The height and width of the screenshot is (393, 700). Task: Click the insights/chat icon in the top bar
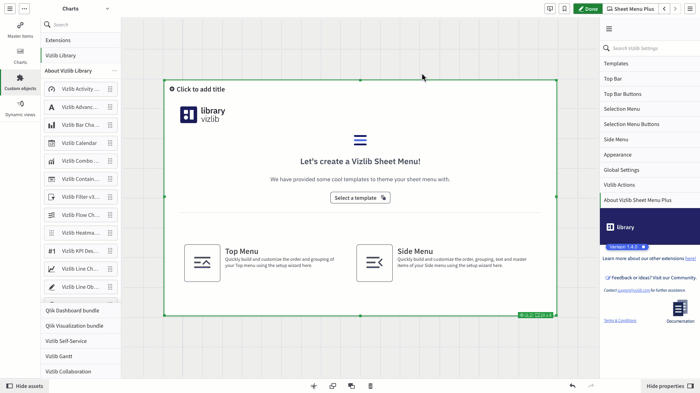click(x=550, y=8)
